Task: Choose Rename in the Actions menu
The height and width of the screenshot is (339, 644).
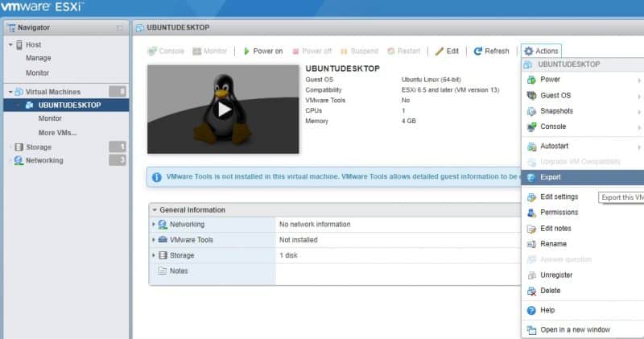Action: pyautogui.click(x=553, y=244)
